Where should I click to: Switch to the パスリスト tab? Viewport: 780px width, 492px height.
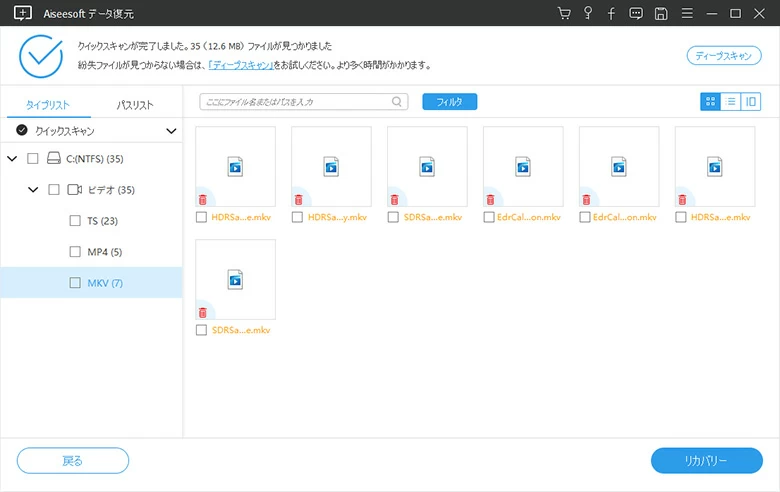click(x=135, y=104)
